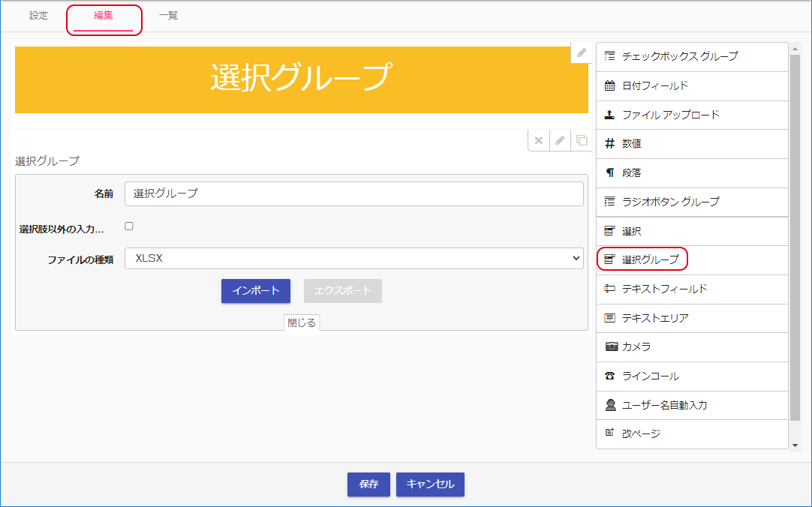Viewport: 812px width, 507px height.
Task: Click the copy field icon
Action: point(582,141)
